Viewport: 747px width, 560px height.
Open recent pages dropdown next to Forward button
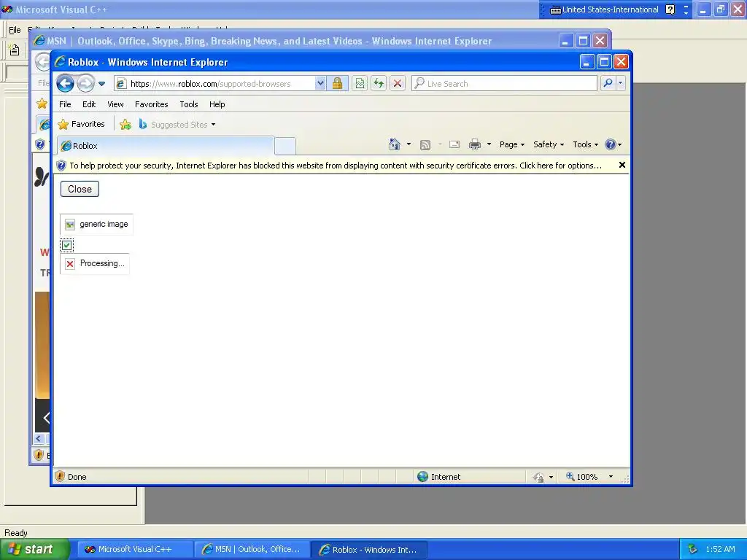pyautogui.click(x=102, y=84)
